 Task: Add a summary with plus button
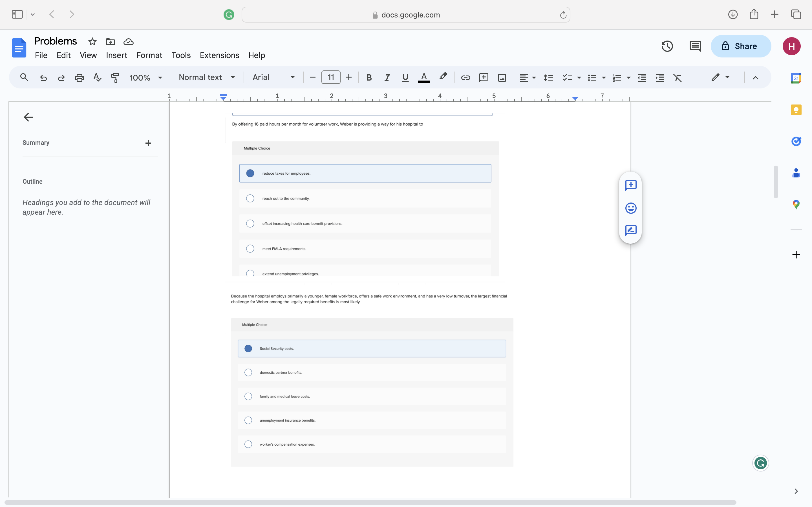pyautogui.click(x=148, y=143)
